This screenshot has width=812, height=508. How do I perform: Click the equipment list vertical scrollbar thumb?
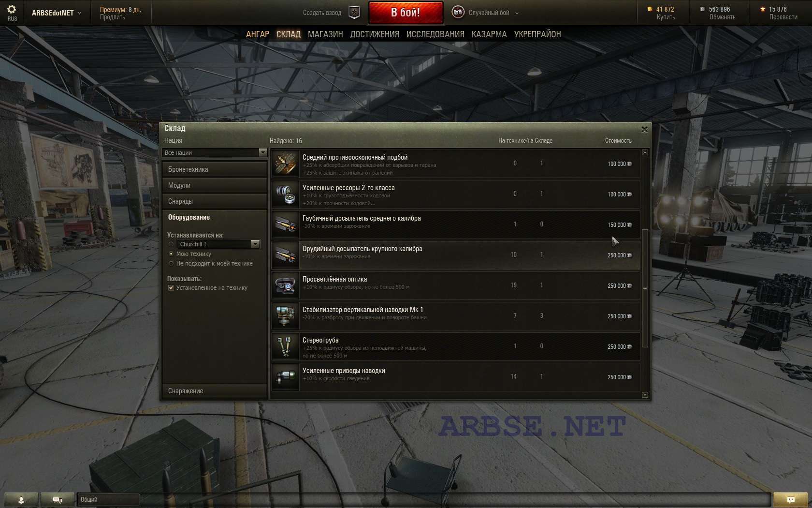coord(645,288)
